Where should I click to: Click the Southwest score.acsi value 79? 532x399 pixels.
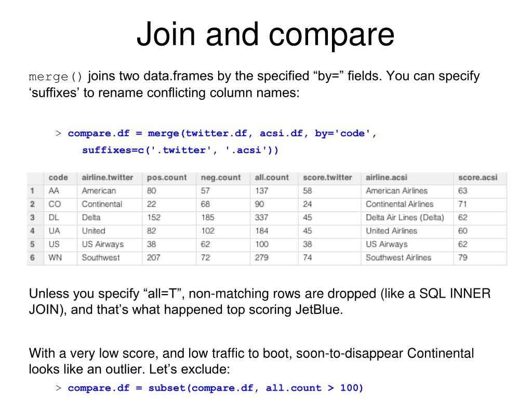[x=463, y=258]
